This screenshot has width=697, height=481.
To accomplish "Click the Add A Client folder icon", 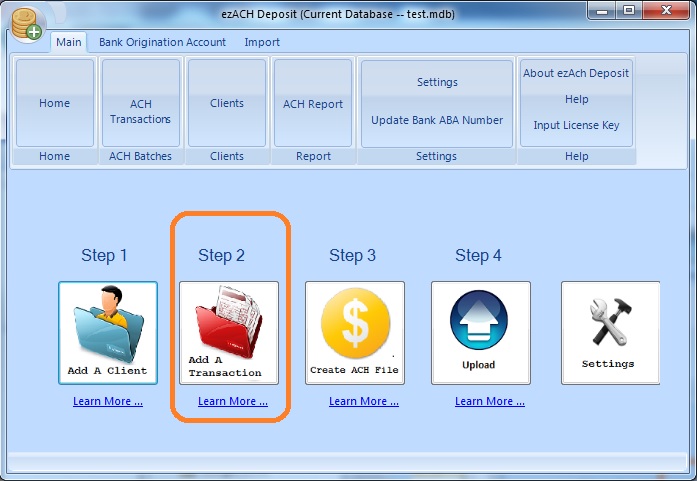I will [x=107, y=332].
